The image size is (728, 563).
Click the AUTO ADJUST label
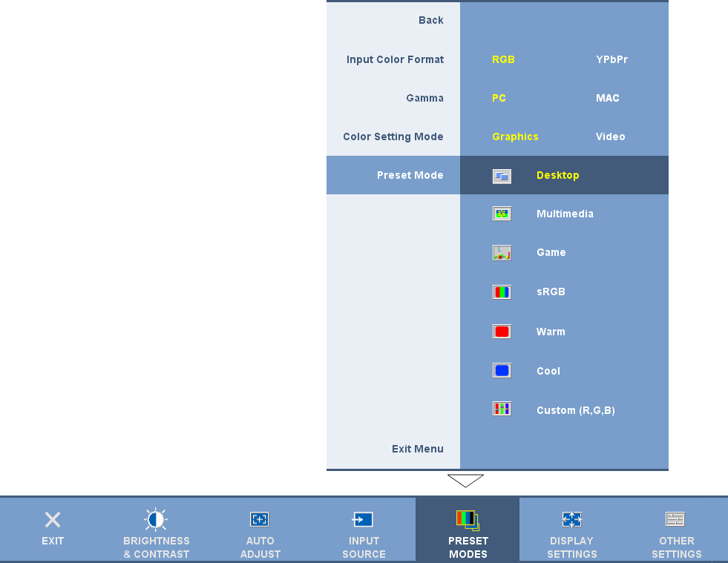(260, 547)
